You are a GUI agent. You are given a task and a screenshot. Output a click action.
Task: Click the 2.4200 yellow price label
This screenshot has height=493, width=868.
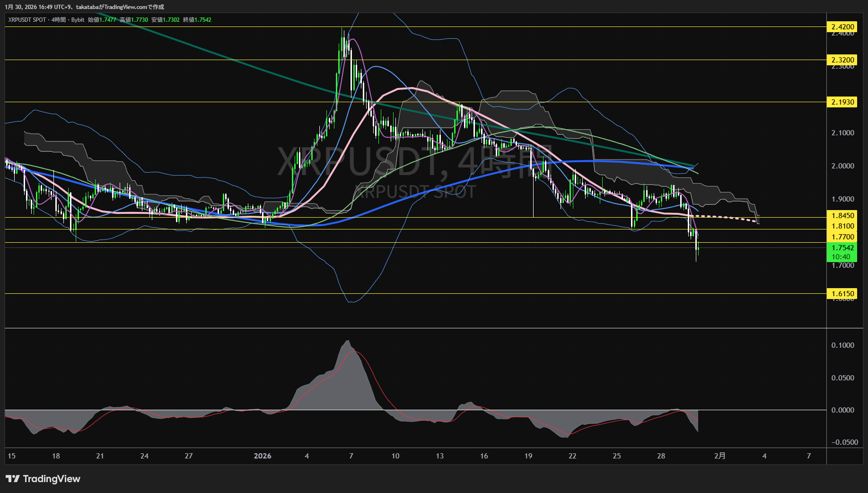click(842, 27)
